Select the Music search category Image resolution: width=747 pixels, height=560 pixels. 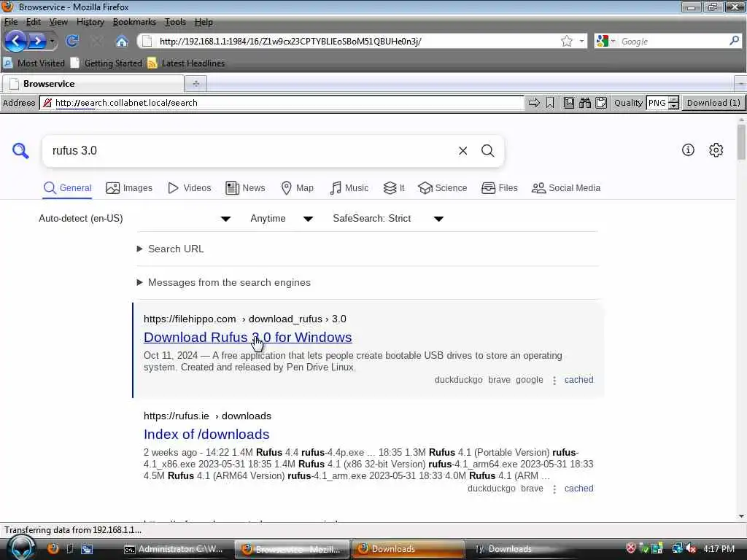click(x=349, y=188)
